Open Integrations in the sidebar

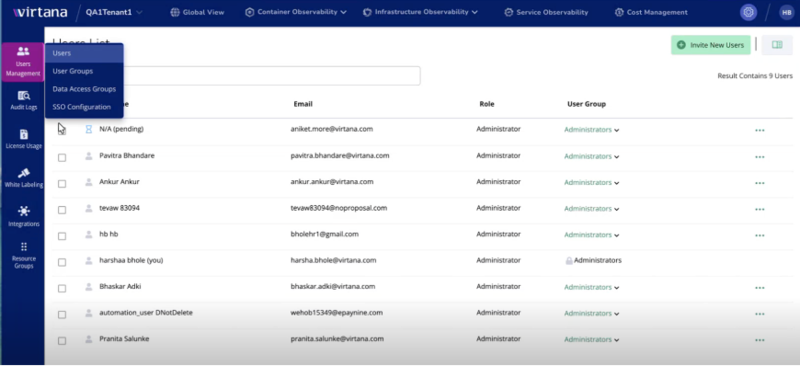[x=23, y=216]
